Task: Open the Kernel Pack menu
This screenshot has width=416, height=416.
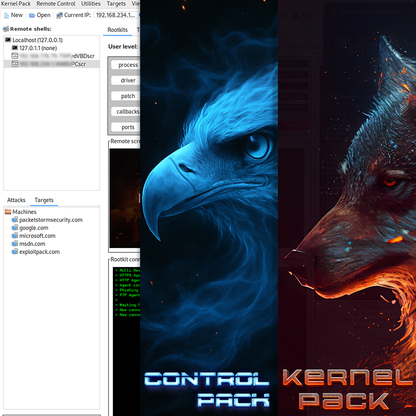Action: [16, 4]
